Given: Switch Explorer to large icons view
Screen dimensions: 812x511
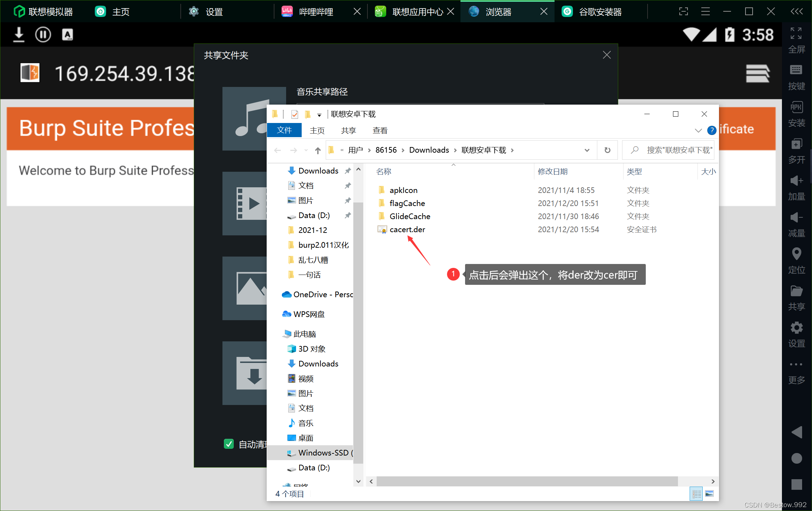Looking at the screenshot, I should pos(709,494).
